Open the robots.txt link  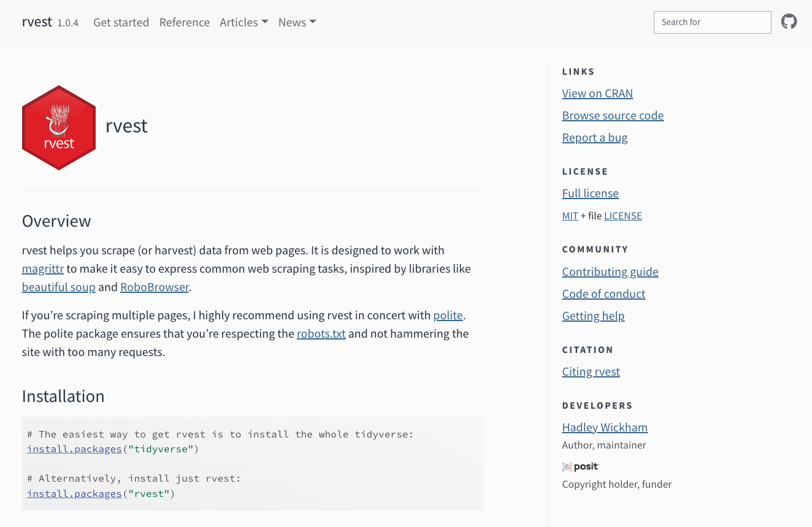(321, 334)
